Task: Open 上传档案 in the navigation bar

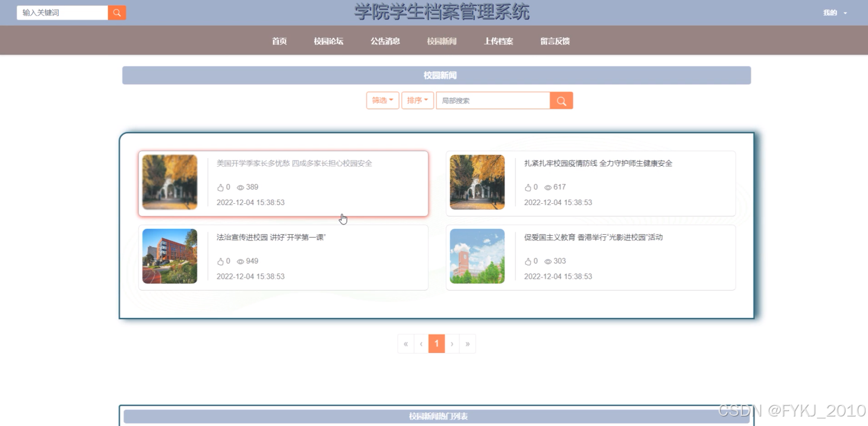Action: point(498,41)
